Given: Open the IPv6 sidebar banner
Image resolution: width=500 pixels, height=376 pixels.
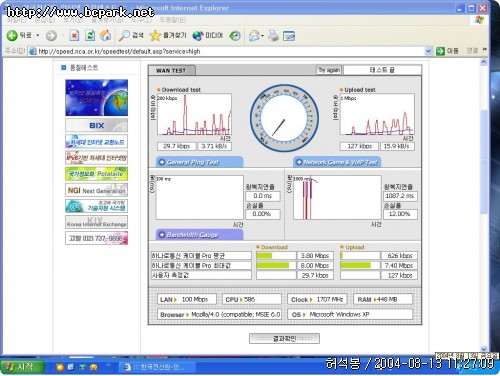Looking at the screenshot, I should (97, 158).
